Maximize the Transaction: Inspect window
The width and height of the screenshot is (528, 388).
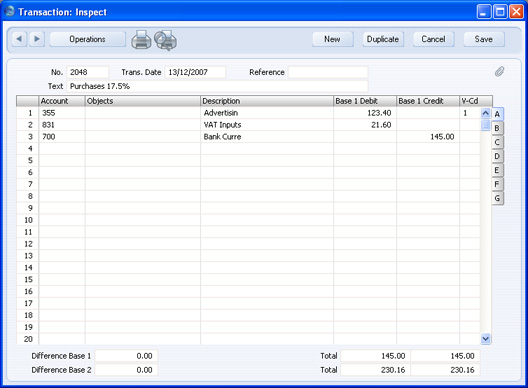[500, 12]
